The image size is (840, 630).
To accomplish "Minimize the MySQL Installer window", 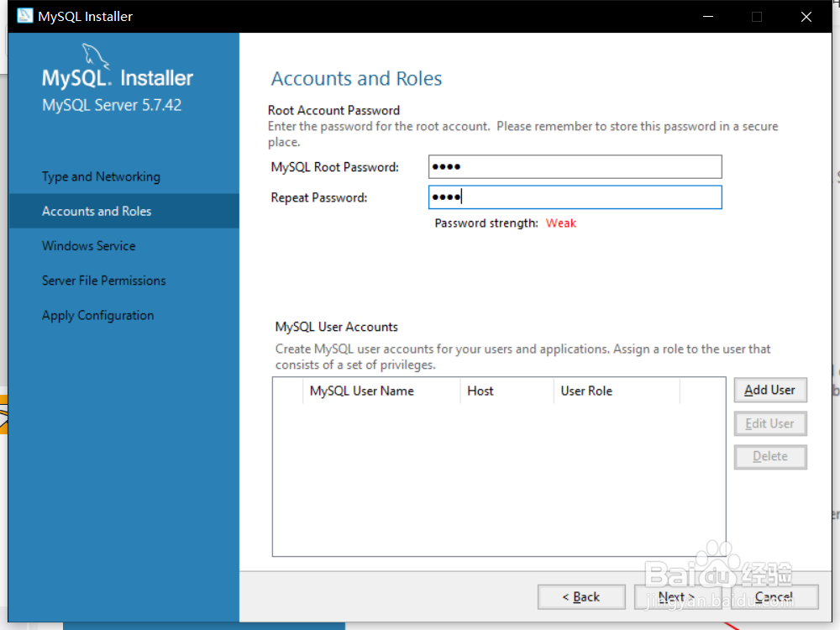I will [707, 17].
